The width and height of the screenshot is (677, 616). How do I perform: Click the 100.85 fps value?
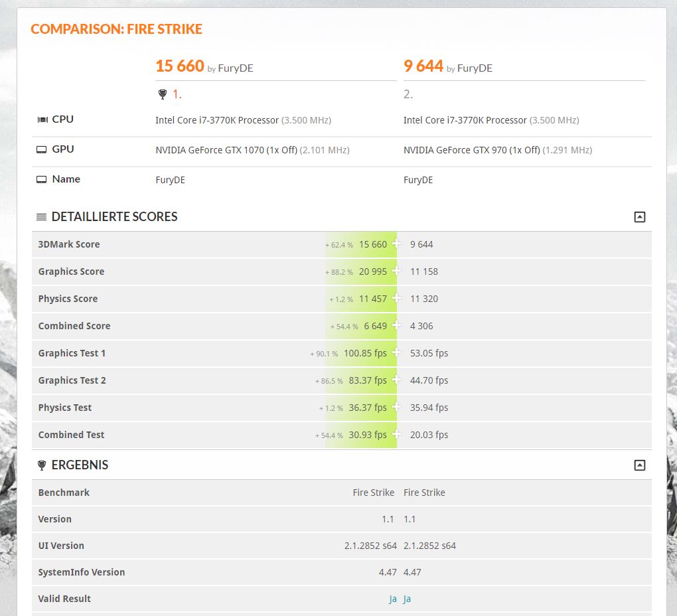coord(365,353)
